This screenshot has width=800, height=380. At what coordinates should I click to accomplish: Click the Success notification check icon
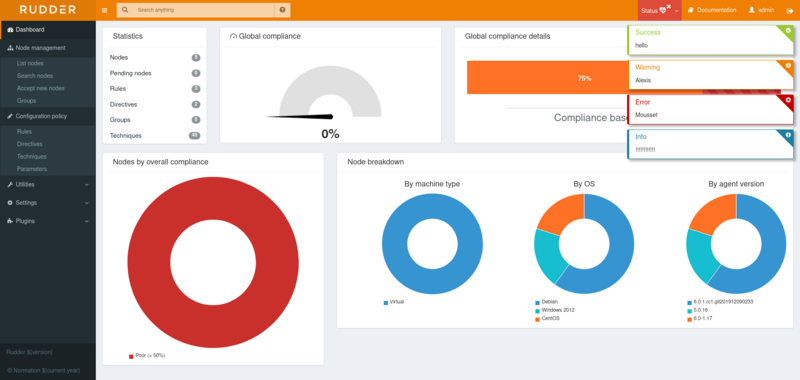coord(789,31)
